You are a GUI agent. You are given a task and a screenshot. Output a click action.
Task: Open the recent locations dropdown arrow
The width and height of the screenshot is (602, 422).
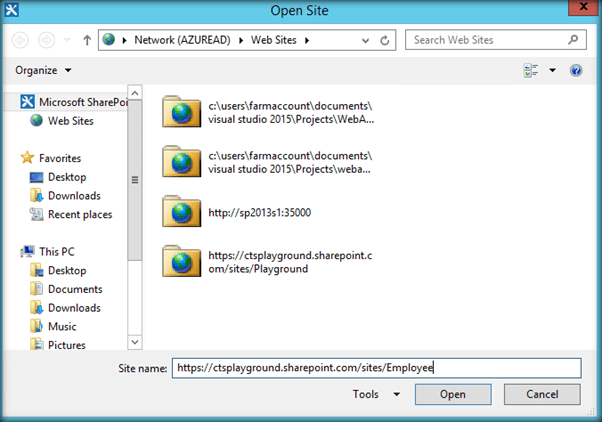[67, 40]
